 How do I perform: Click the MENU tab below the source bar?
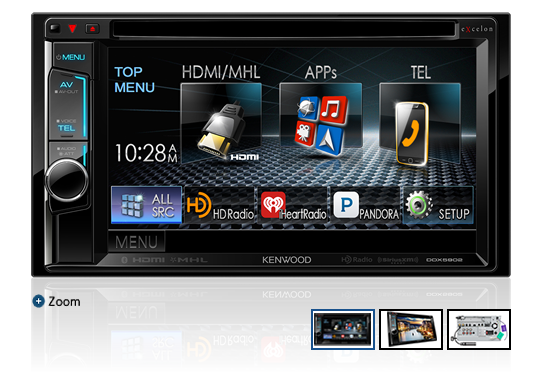pos(136,242)
